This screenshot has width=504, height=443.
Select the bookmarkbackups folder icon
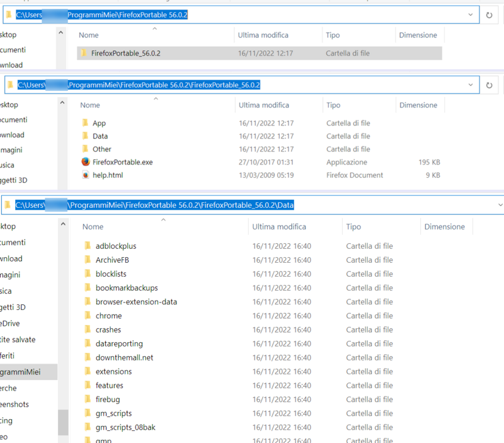pos(88,288)
